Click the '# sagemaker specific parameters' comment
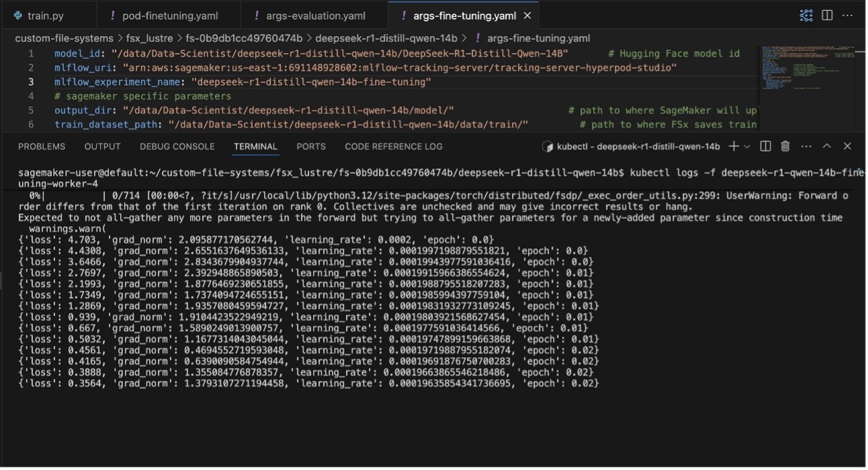The width and height of the screenshot is (868, 470). coord(143,96)
